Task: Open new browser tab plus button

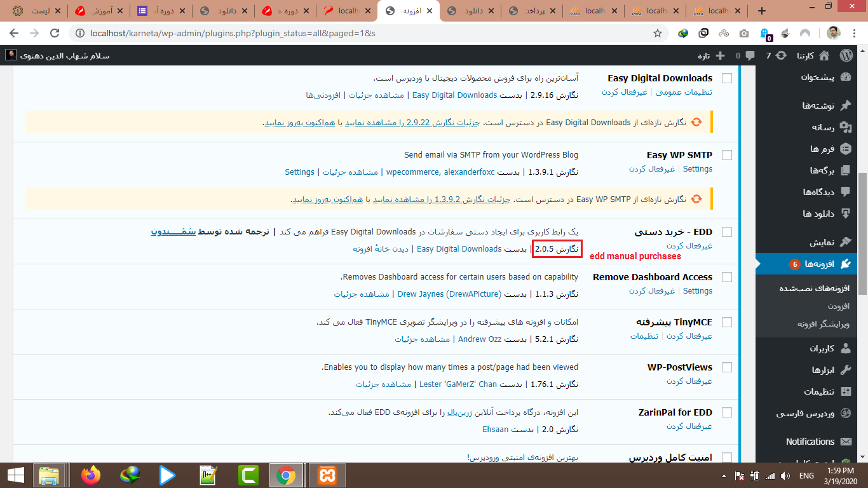Action: coord(762,11)
